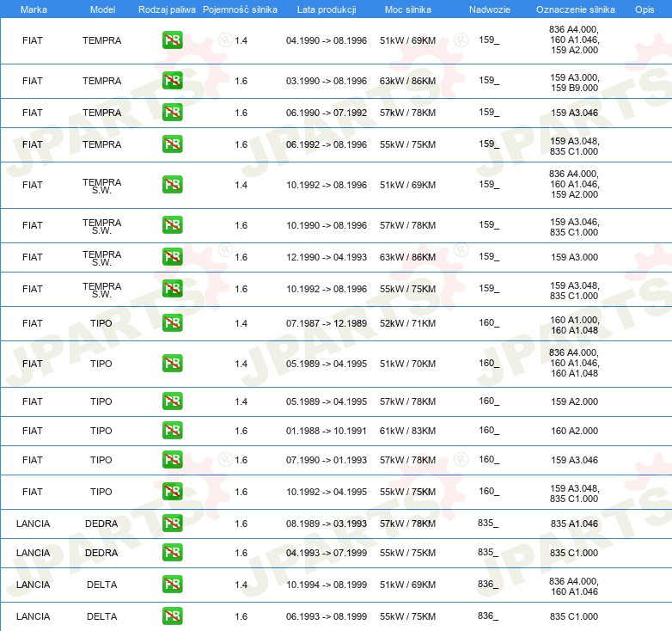The width and height of the screenshot is (672, 631).
Task: Select date range 10.1994 -> 08.1999
Action: [327, 585]
